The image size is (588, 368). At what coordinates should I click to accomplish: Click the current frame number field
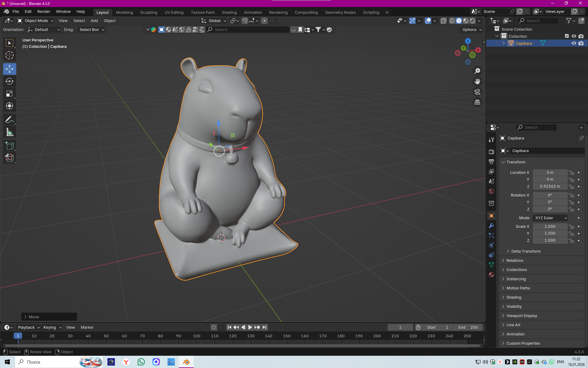(400, 328)
